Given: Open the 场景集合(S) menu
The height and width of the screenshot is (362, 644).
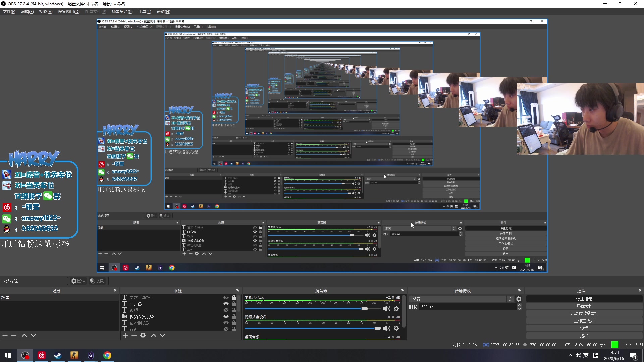Looking at the screenshot, I should [x=122, y=12].
